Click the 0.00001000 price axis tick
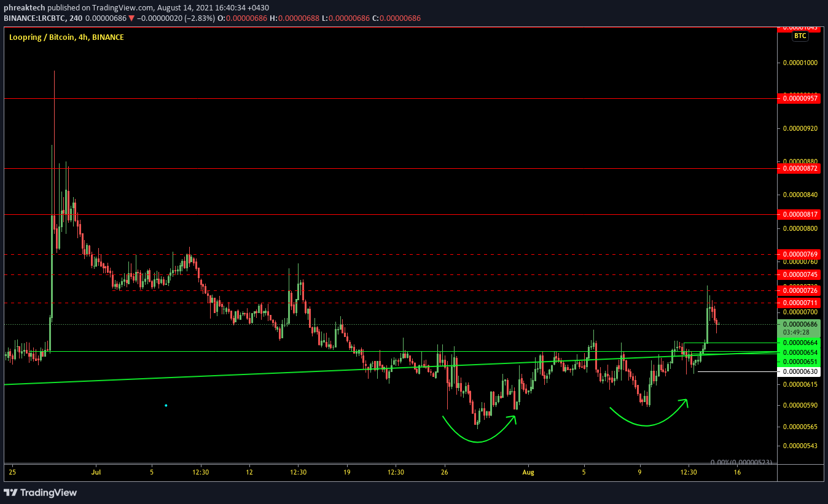 801,63
